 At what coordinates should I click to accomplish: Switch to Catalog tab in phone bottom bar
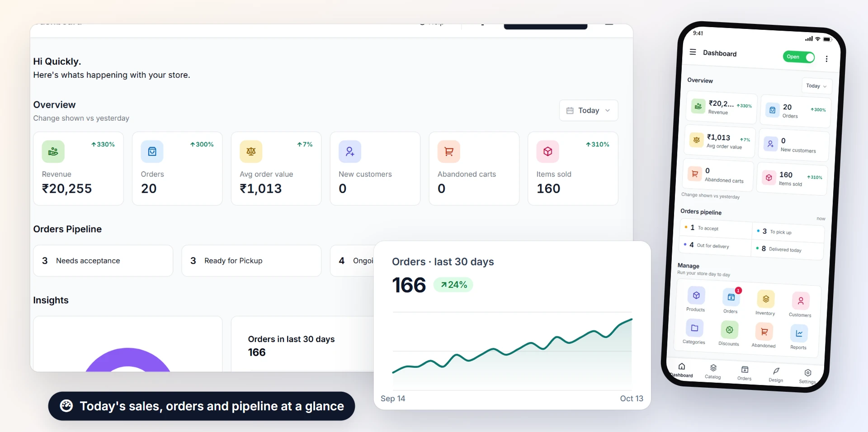pos(713,371)
